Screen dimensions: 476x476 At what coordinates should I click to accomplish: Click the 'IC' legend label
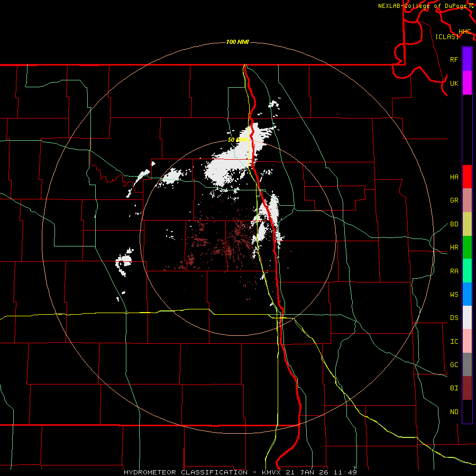click(x=454, y=342)
